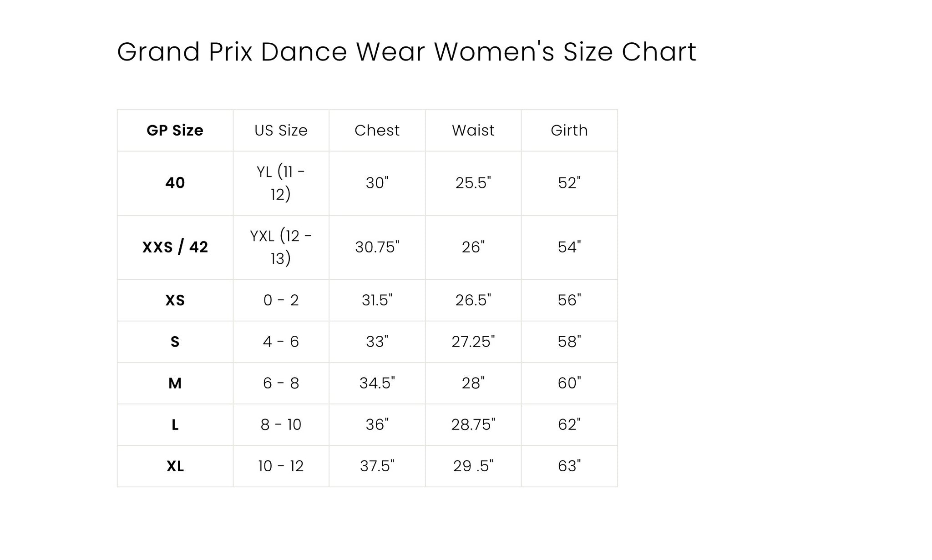This screenshot has width=932, height=560.
Task: Select the YL (11 - 12) US size cell
Action: click(x=281, y=183)
